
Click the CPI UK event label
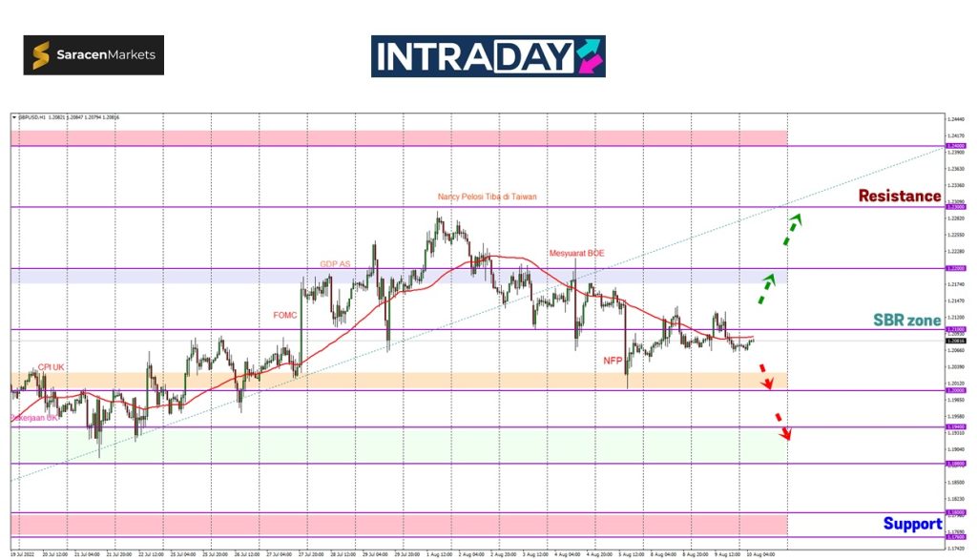pos(52,367)
